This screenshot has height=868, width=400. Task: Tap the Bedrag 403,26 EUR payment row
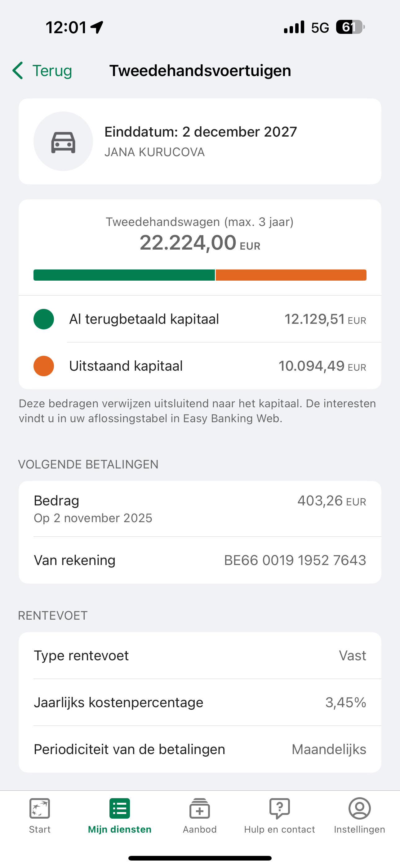tap(200, 509)
